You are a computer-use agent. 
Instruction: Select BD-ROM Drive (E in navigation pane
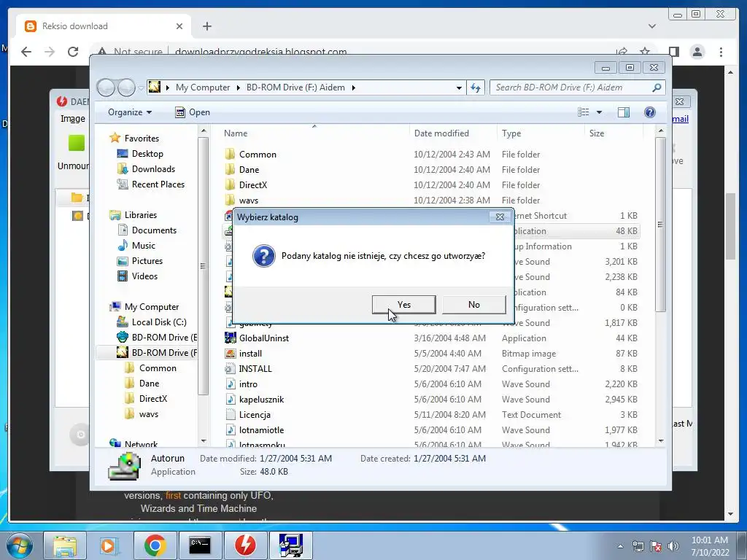[x=164, y=337]
